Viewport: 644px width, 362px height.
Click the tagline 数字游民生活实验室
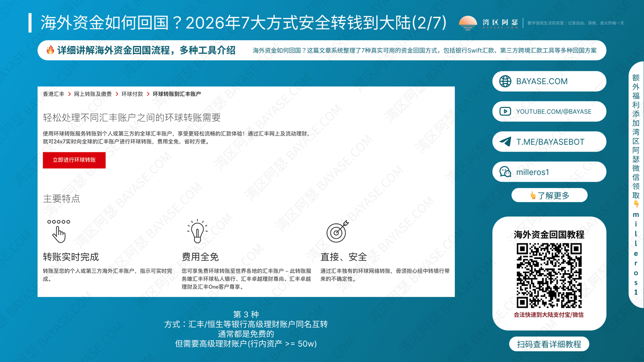coord(545,23)
